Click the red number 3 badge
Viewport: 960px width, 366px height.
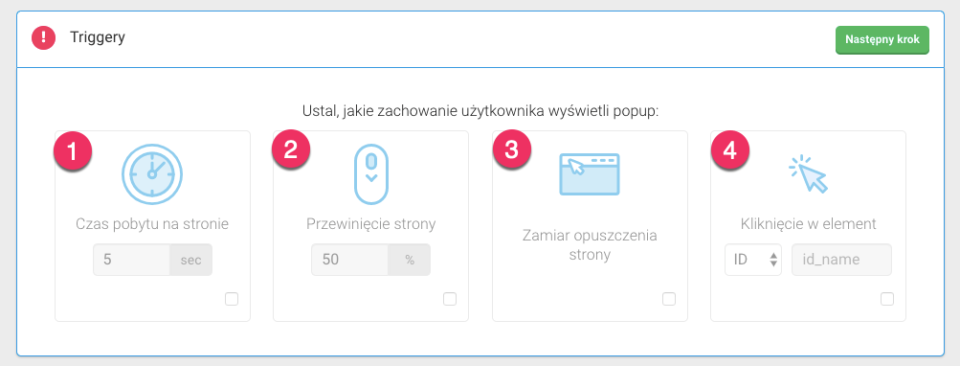point(512,152)
